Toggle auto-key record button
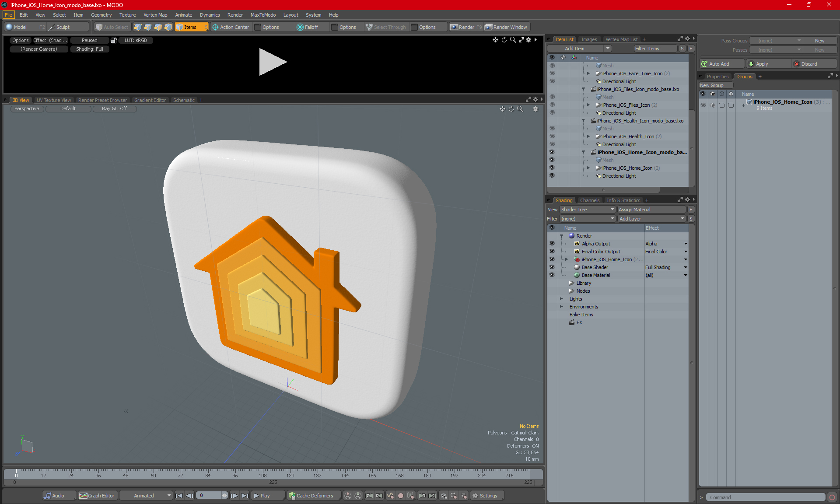Image resolution: width=840 pixels, height=504 pixels. pyautogui.click(x=400, y=496)
